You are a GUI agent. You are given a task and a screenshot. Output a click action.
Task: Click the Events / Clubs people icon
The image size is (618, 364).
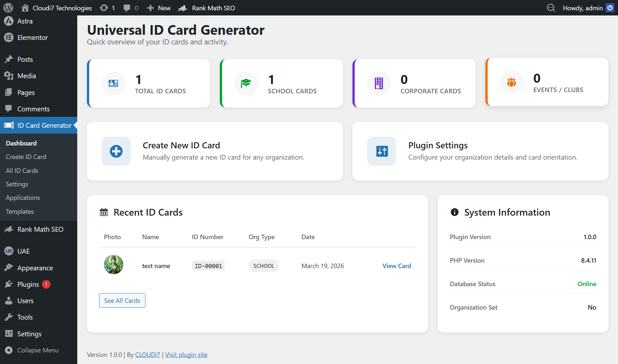(511, 82)
